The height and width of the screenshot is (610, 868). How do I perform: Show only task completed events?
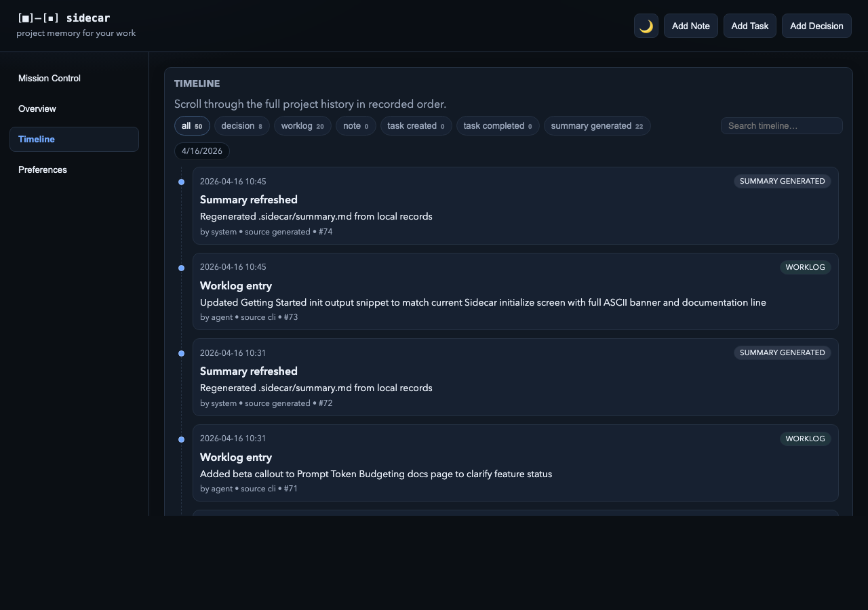click(x=498, y=126)
